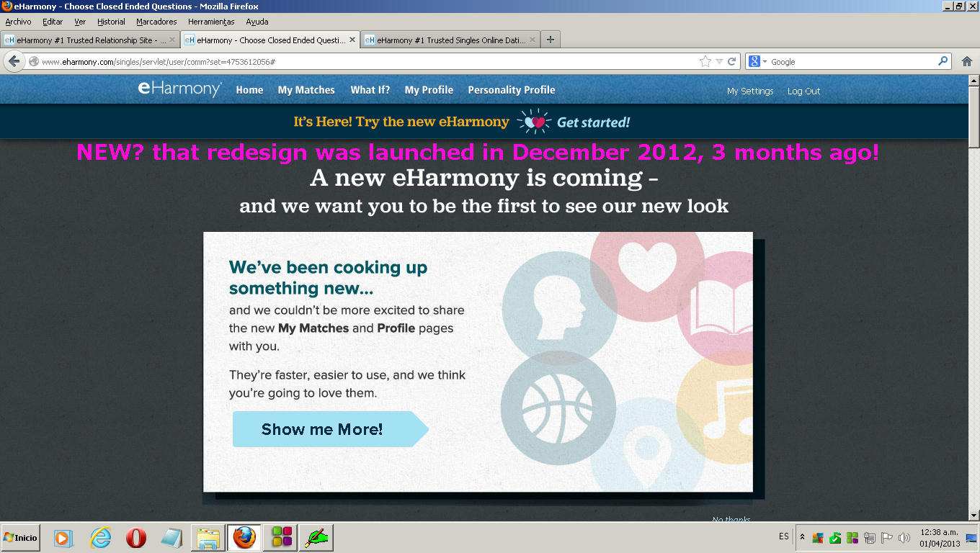The image size is (980, 553).
Task: Switch to the Firefox taskbar button
Action: coord(244,537)
